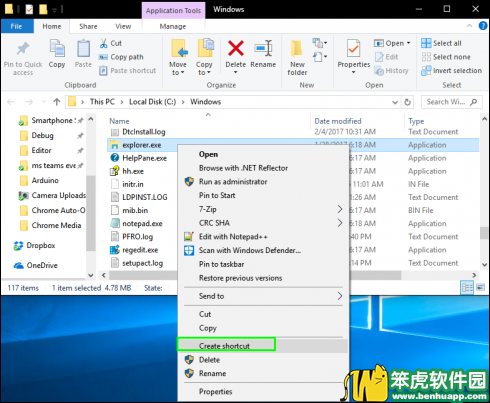Choose Pin to Start
490x403 pixels.
[217, 195]
